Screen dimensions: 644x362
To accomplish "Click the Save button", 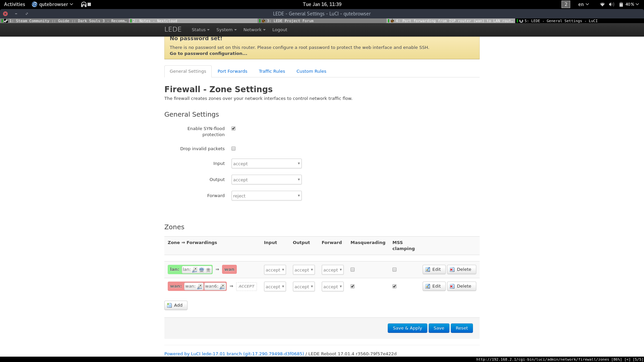I will tap(439, 328).
